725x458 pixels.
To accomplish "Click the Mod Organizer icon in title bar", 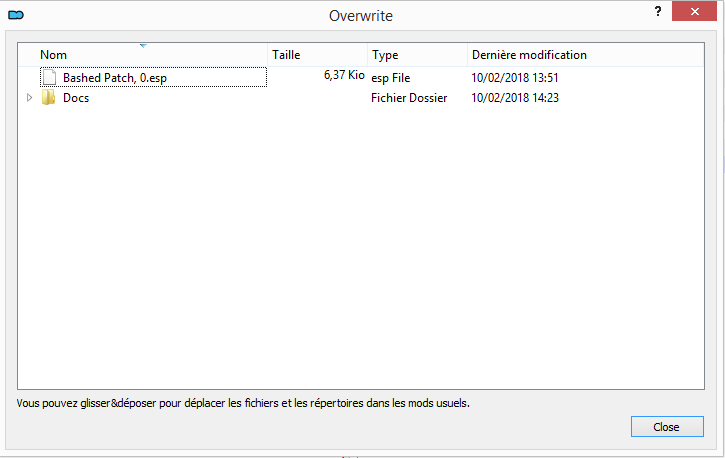I will coord(15,15).
